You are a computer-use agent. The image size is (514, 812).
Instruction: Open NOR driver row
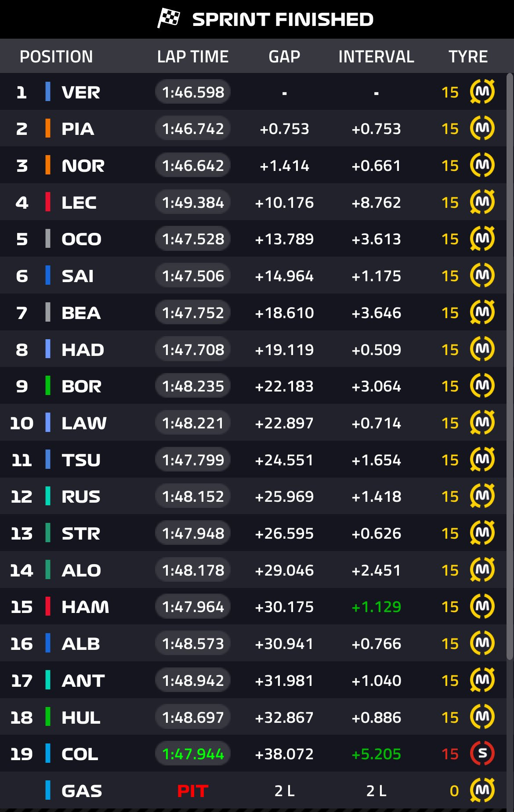tap(83, 166)
